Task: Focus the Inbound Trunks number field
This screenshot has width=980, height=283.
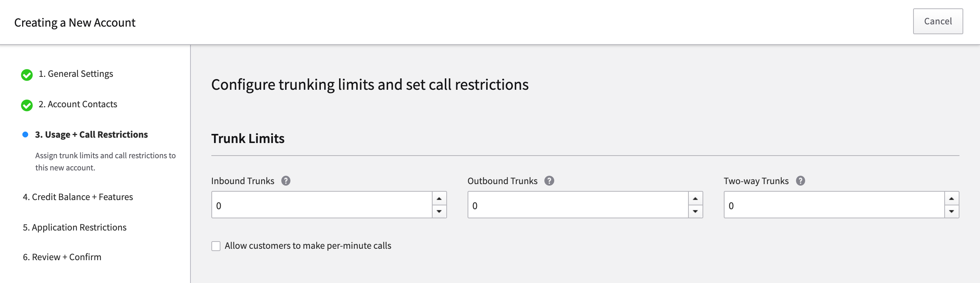Action: point(322,205)
